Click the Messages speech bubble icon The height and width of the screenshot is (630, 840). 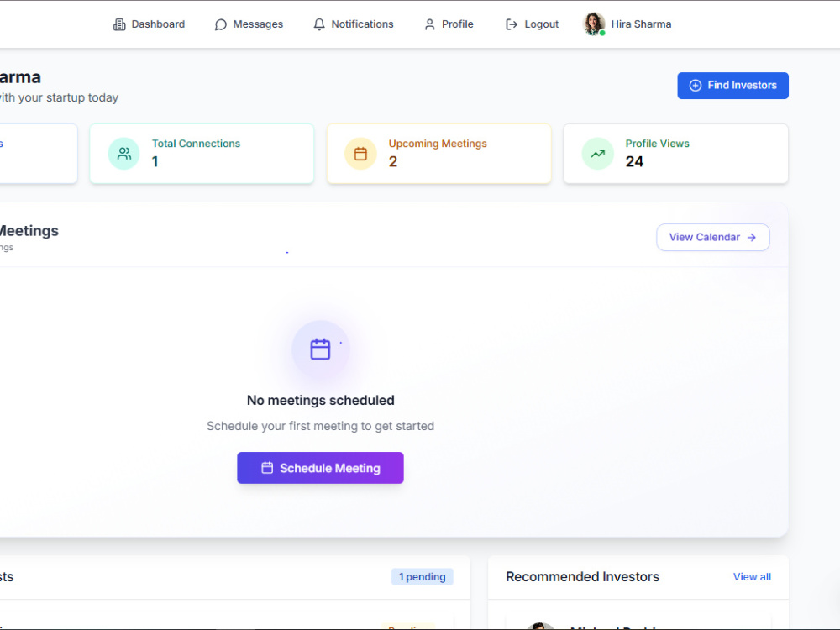pyautogui.click(x=220, y=24)
